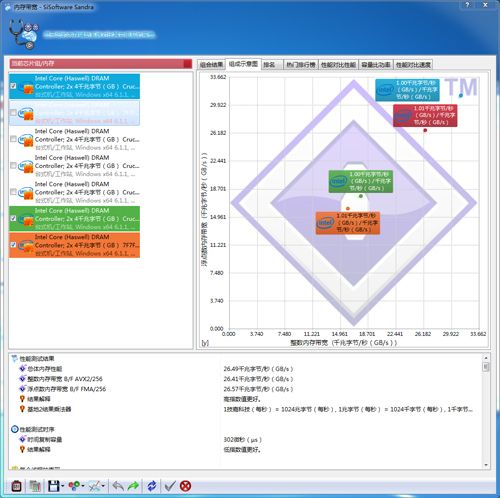Click the Intel chip icon in the green list row
500x498 pixels.
click(26, 219)
